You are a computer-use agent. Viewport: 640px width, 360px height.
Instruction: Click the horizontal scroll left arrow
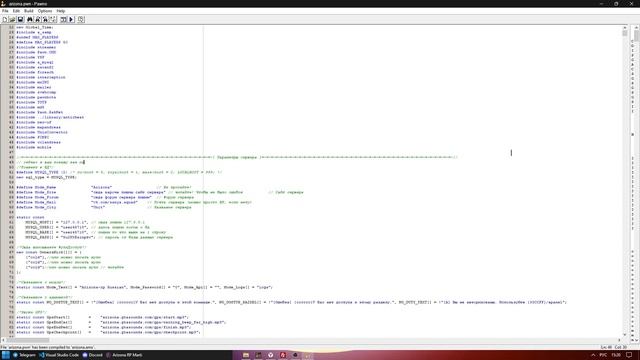[3, 340]
